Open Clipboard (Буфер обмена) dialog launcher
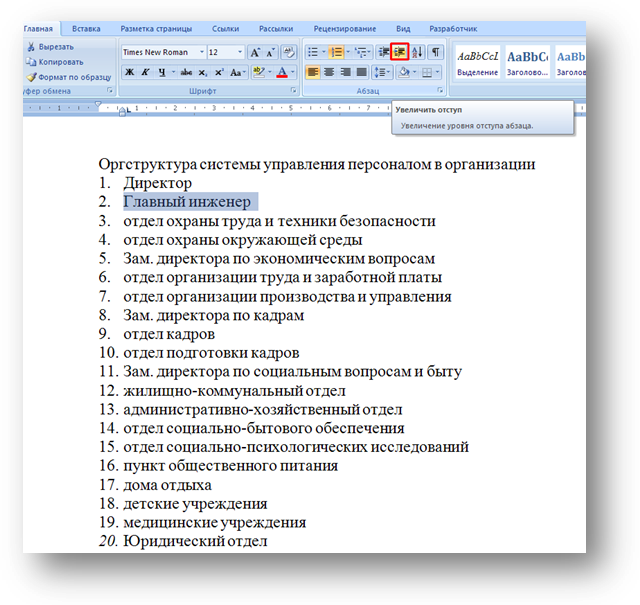The width and height of the screenshot is (640, 605). tap(110, 90)
